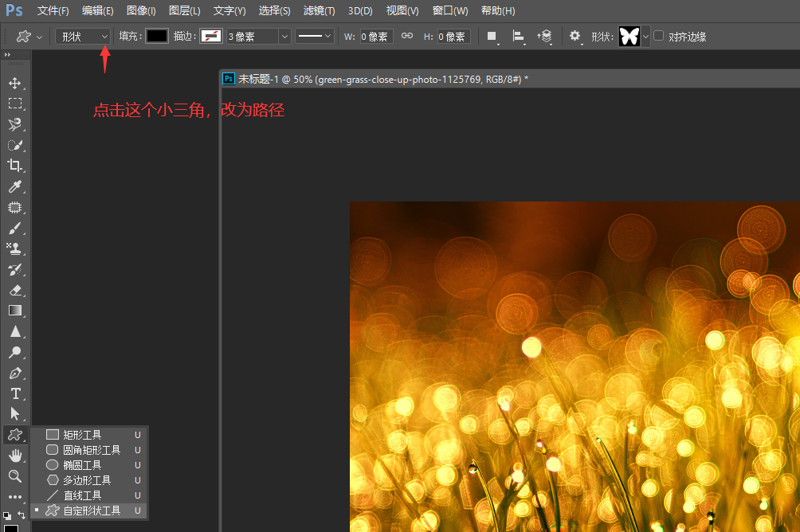
Task: Open the 滤镜(T) menu
Action: (319, 11)
